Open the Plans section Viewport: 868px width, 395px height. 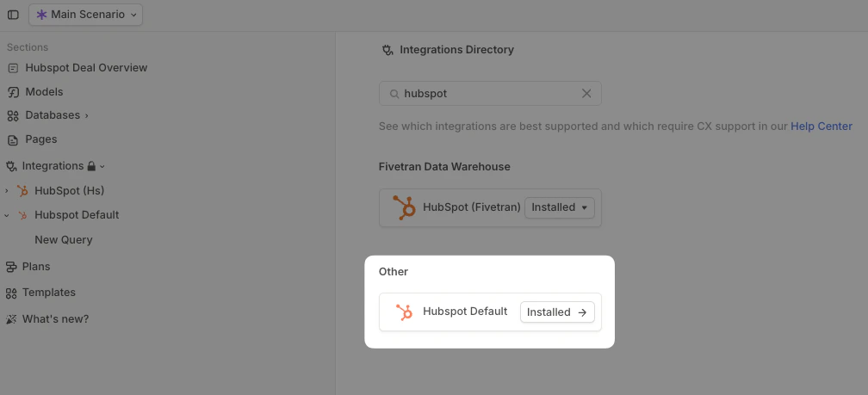tap(36, 267)
